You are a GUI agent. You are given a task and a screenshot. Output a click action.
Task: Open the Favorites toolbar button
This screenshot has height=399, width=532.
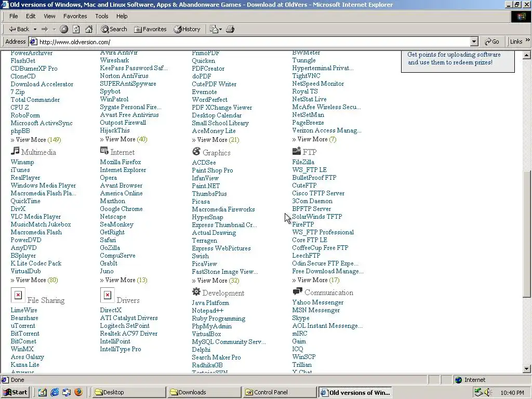150,29
